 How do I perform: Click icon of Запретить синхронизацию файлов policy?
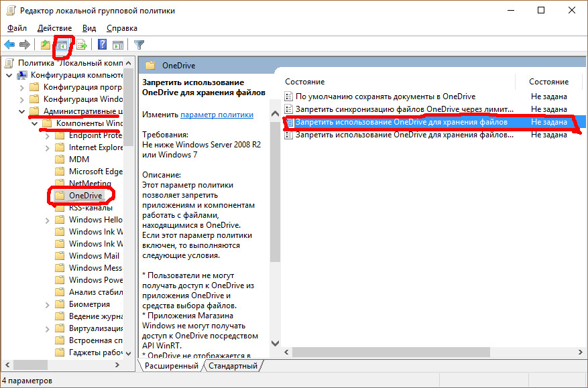(288, 109)
